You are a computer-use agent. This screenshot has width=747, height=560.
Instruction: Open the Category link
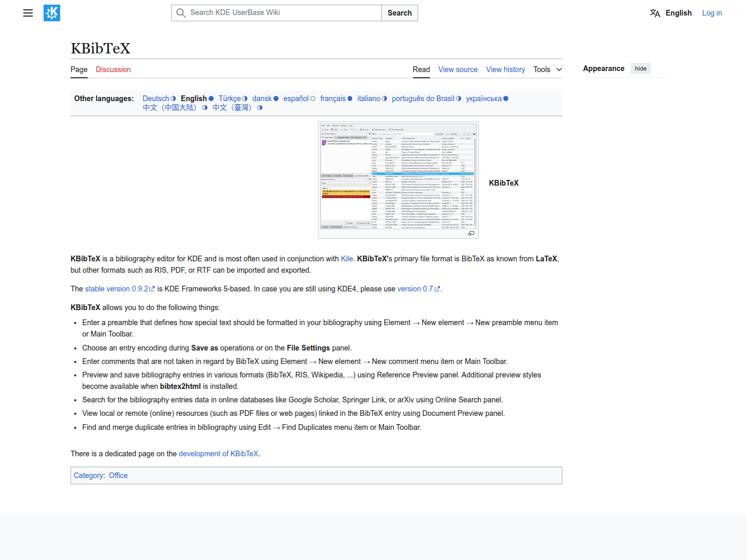click(88, 475)
